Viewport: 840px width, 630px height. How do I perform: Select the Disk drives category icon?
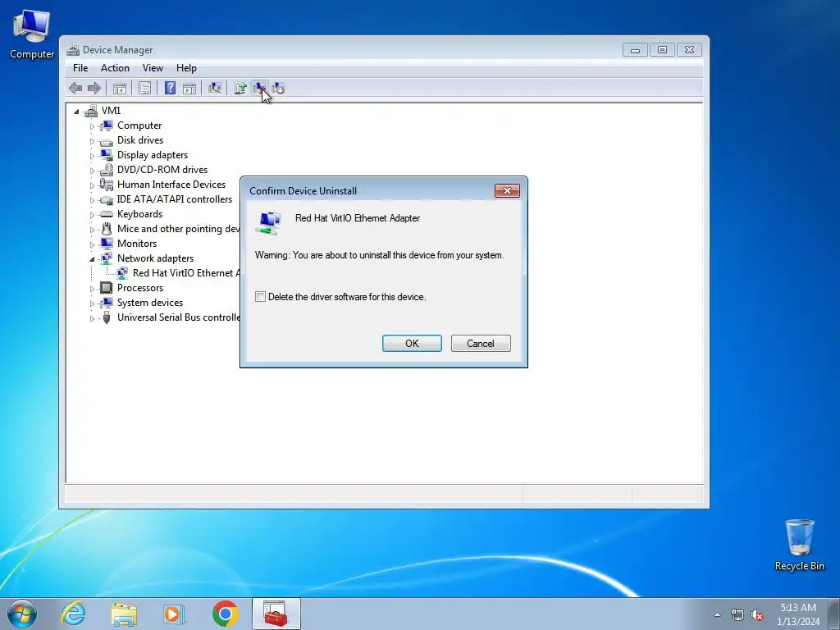click(106, 141)
